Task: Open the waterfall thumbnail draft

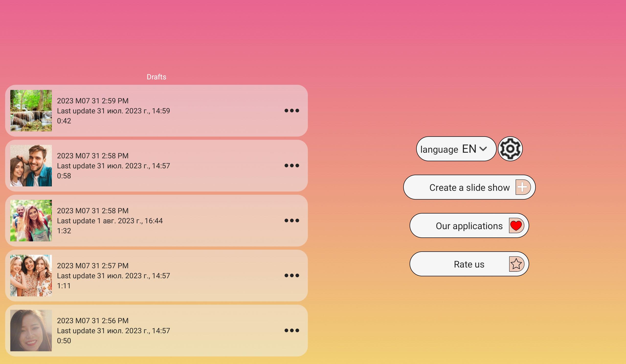Action: (x=31, y=110)
